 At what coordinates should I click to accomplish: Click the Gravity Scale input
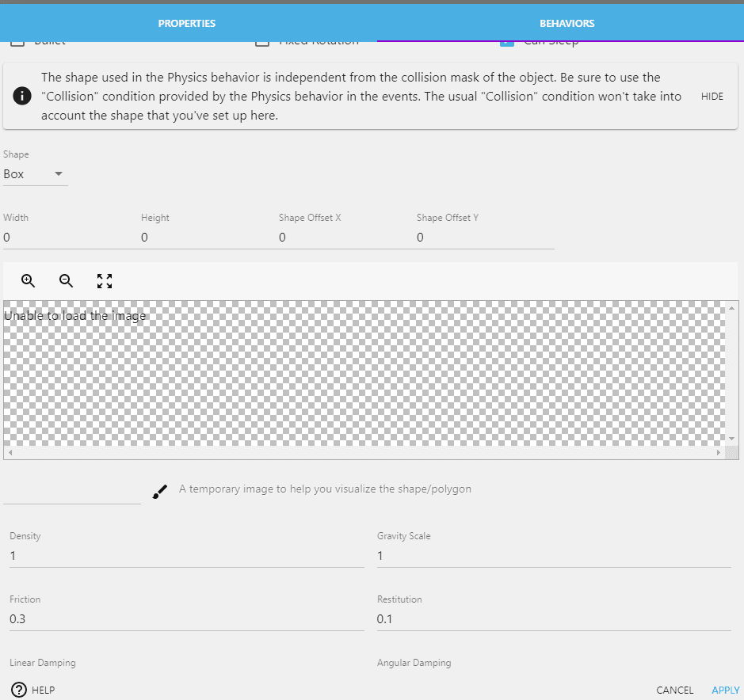point(553,556)
